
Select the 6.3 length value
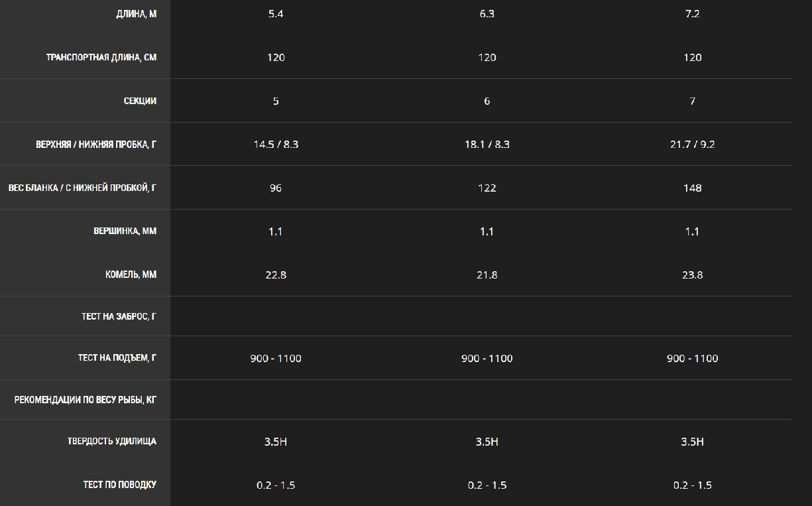pyautogui.click(x=487, y=14)
